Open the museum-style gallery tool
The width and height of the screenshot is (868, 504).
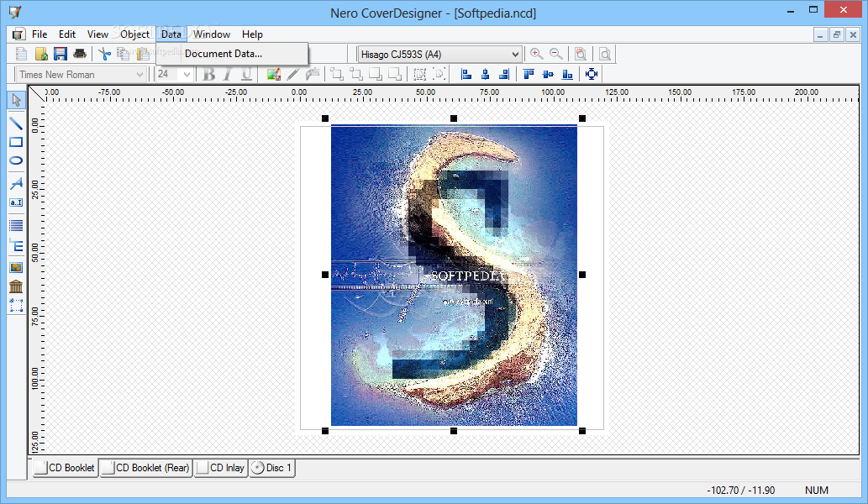16,286
